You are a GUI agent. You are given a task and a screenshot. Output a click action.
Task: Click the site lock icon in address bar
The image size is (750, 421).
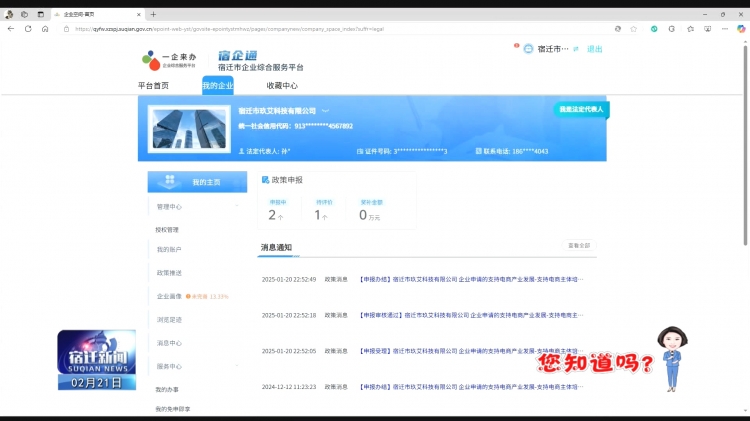point(66,29)
